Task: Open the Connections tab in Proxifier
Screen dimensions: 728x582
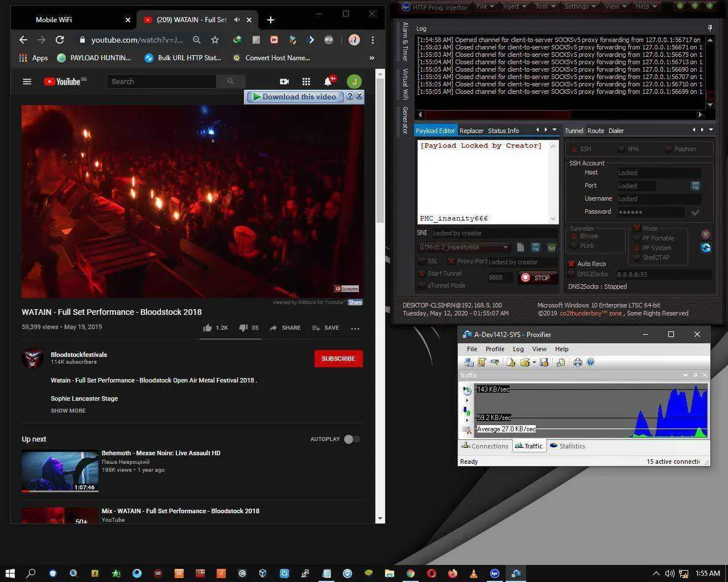Action: [485, 446]
